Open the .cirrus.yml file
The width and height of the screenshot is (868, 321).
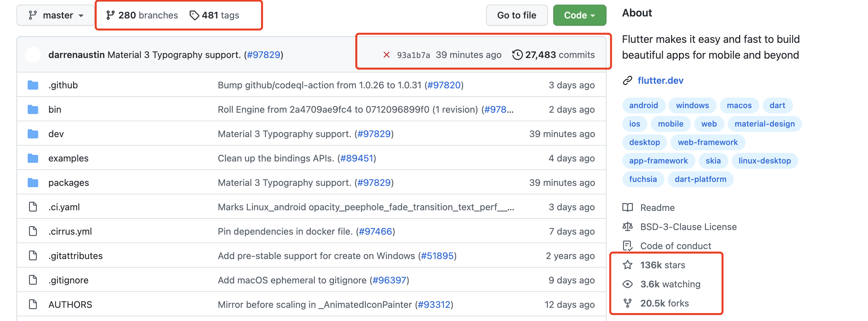(70, 231)
